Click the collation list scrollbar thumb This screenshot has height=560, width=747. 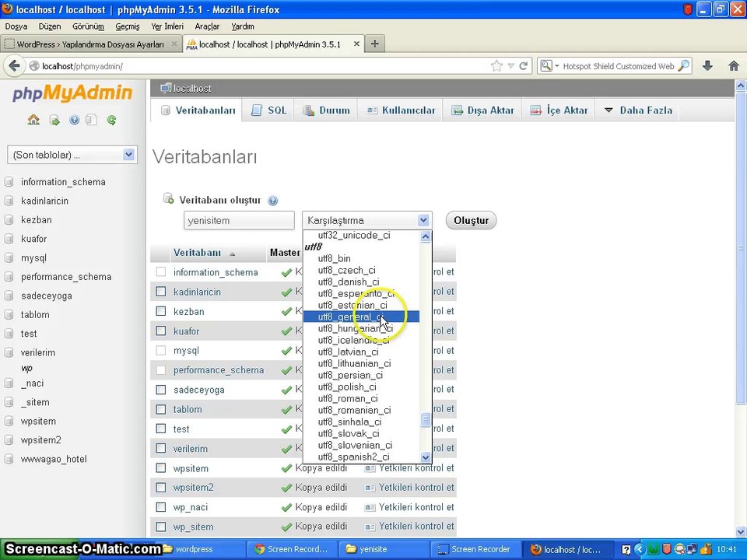426,419
